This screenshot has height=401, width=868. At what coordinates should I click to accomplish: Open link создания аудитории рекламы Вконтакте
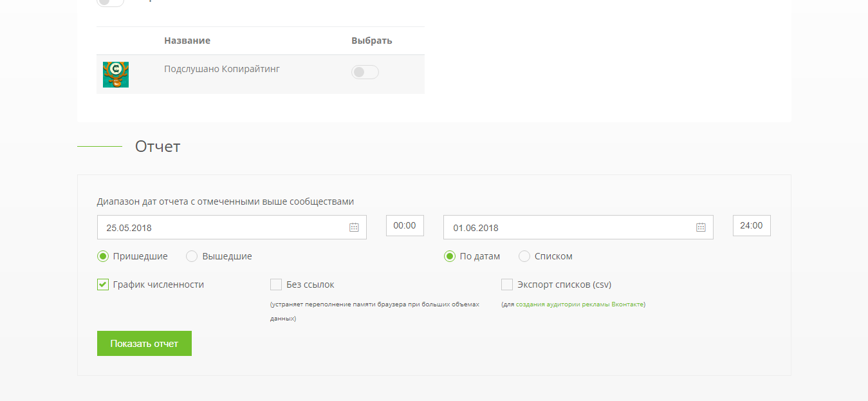coord(580,304)
